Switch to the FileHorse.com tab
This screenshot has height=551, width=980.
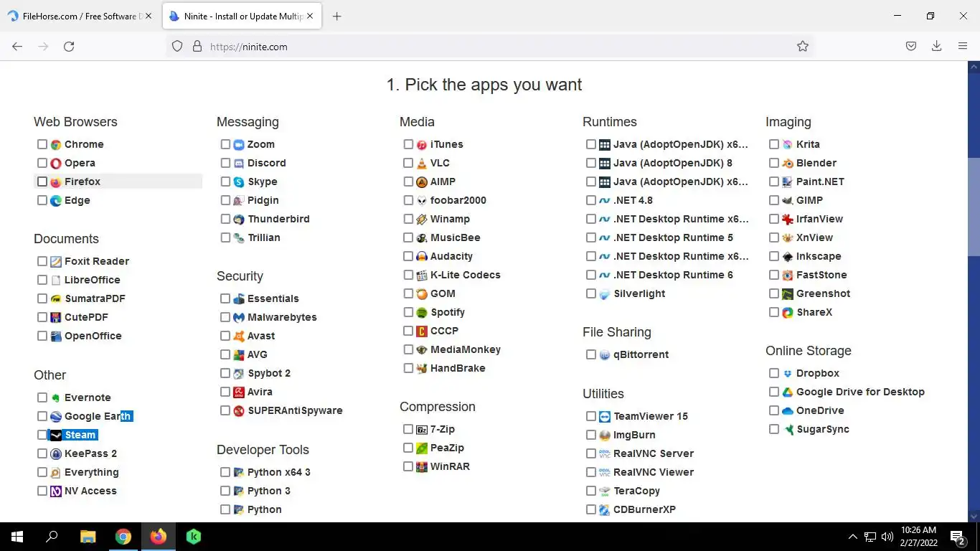pos(79,16)
